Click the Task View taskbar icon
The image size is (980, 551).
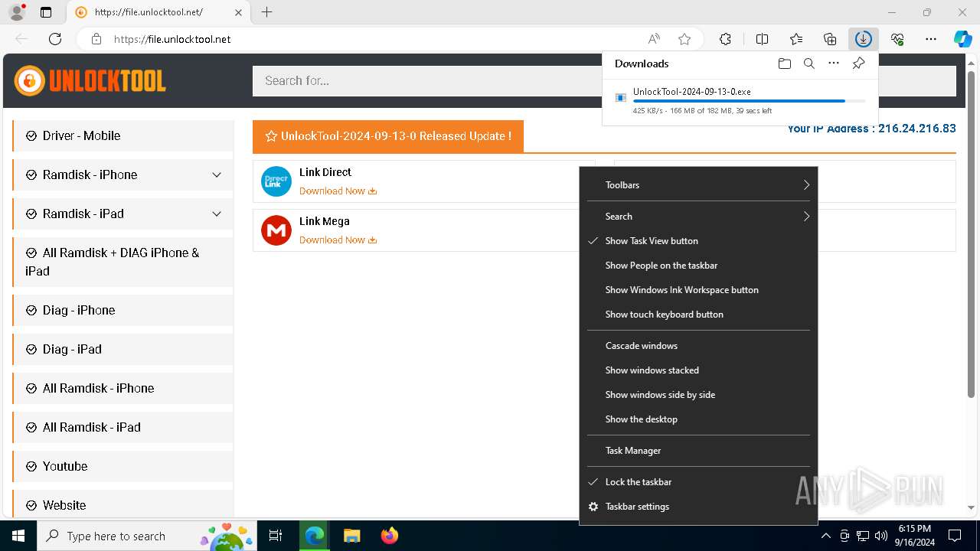276,536
